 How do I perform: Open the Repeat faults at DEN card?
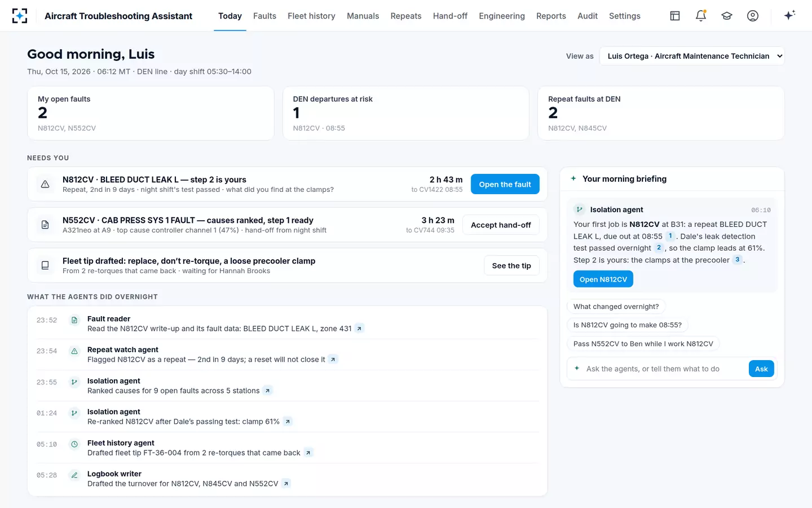[x=661, y=113]
